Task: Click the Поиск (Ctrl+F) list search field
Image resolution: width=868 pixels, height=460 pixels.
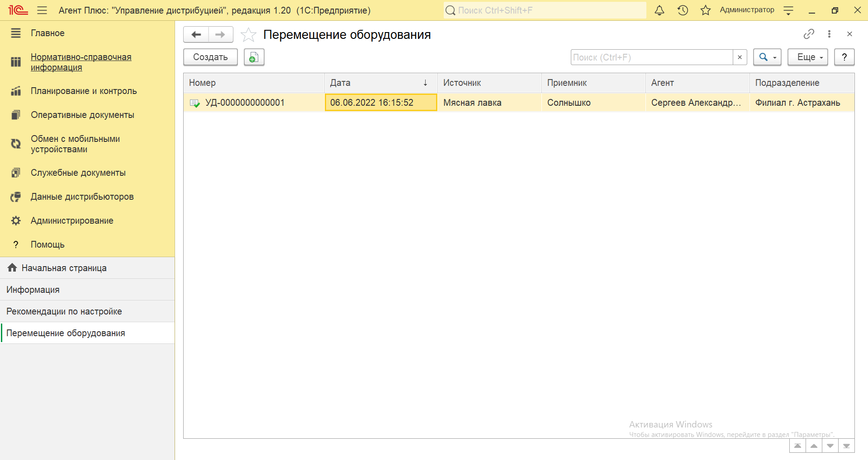Action: click(x=651, y=57)
